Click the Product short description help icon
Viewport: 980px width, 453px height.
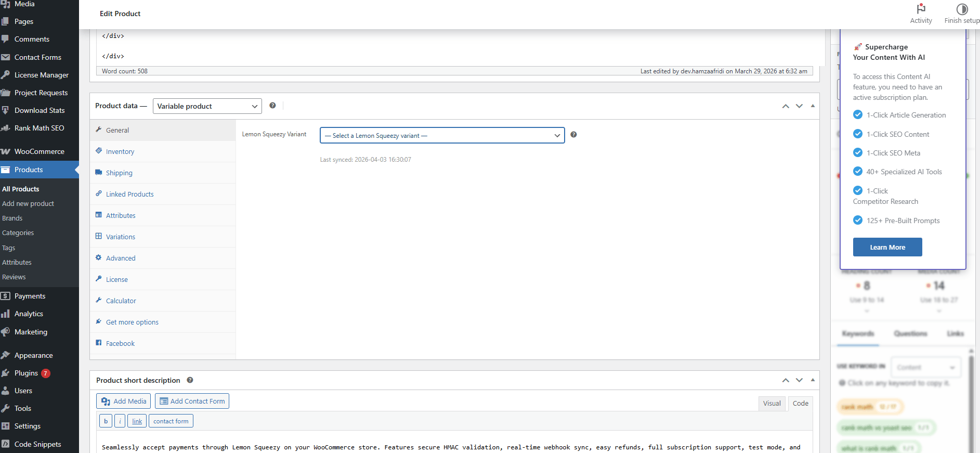(x=190, y=380)
